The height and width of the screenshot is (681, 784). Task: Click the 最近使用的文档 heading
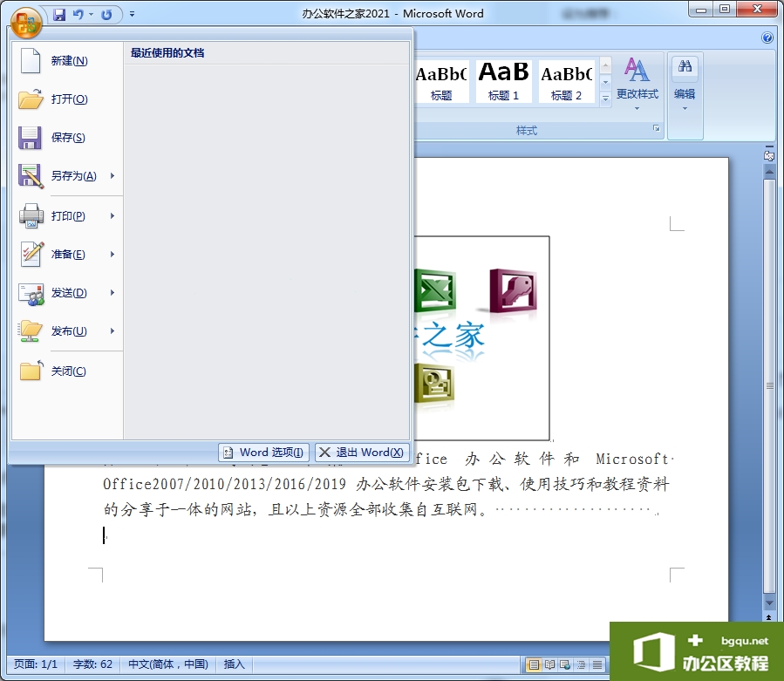(167, 53)
